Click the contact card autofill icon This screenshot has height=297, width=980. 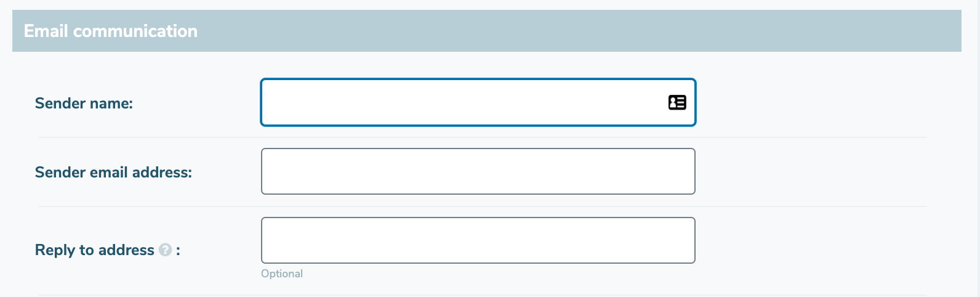(x=677, y=102)
